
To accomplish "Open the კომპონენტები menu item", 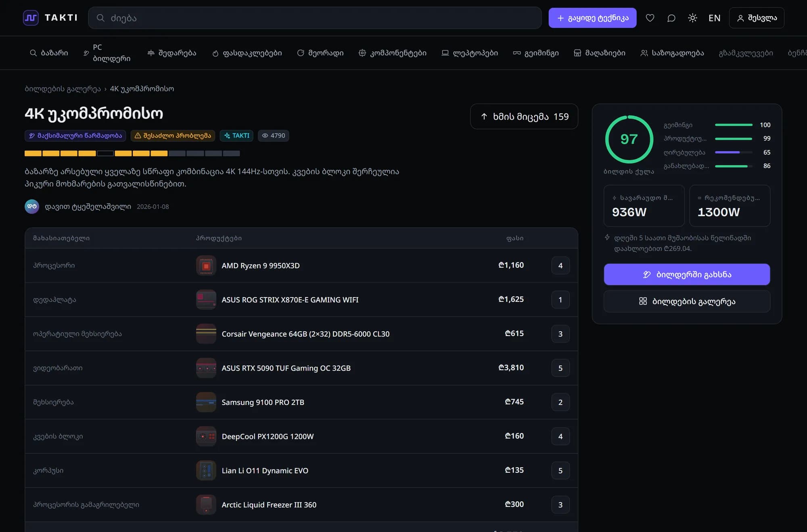I will pyautogui.click(x=393, y=53).
